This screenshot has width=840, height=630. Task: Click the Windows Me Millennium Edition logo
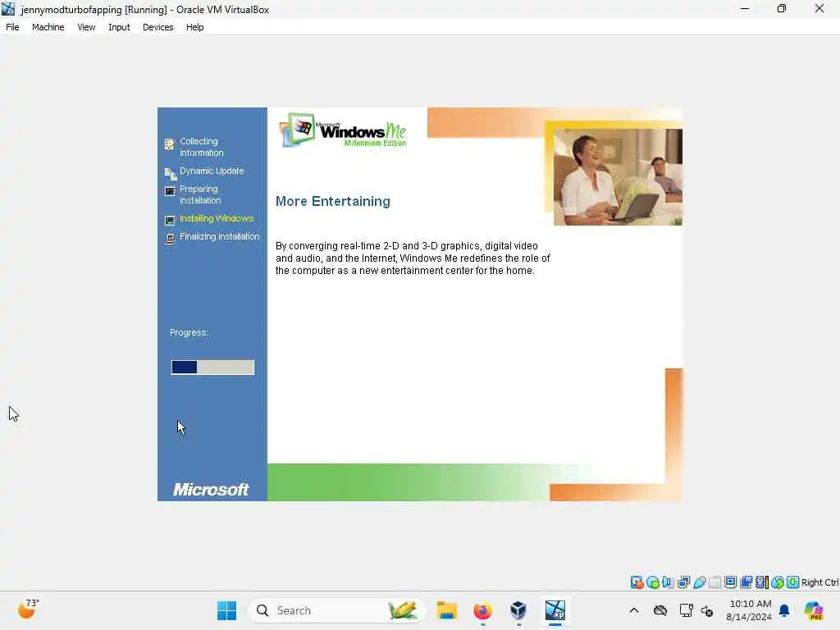pos(343,130)
